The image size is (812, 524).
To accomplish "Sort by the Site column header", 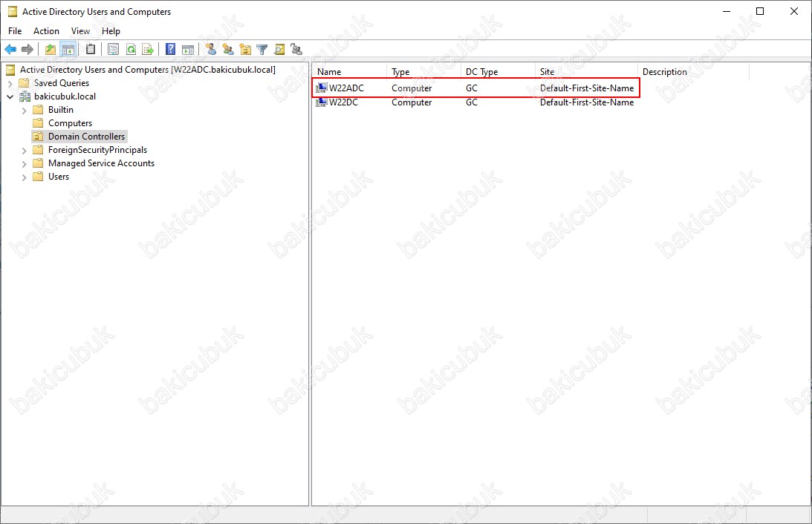I will (586, 72).
